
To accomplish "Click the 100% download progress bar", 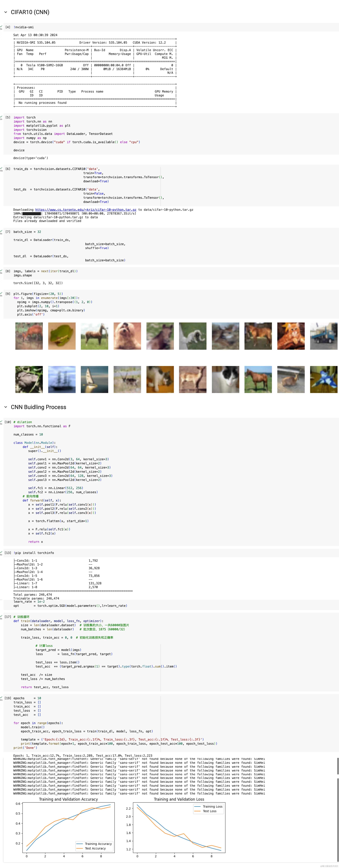I will point(32,213).
